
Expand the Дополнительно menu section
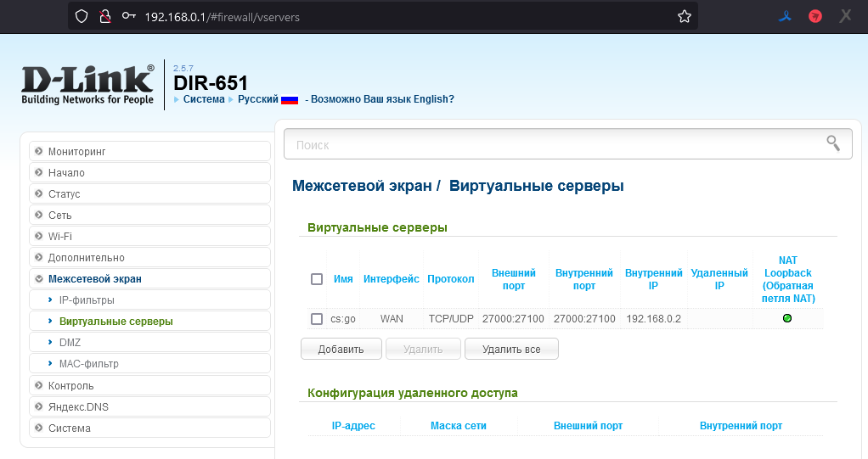pos(149,257)
